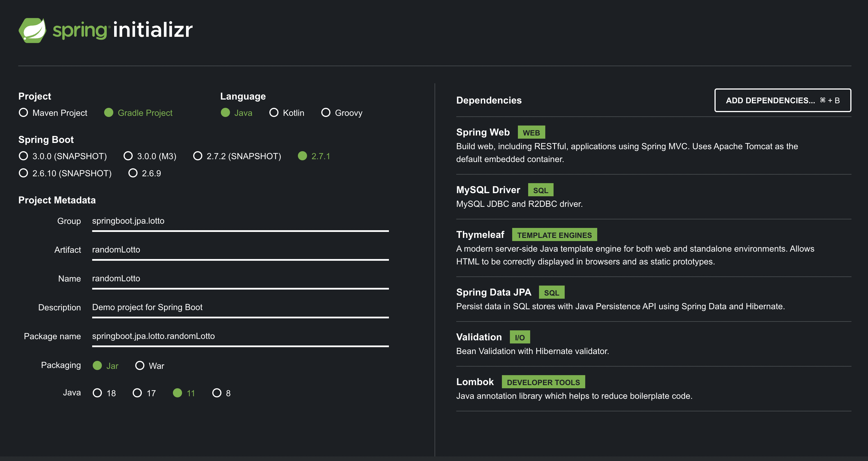
Task: Edit the Package name field
Action: 240,336
